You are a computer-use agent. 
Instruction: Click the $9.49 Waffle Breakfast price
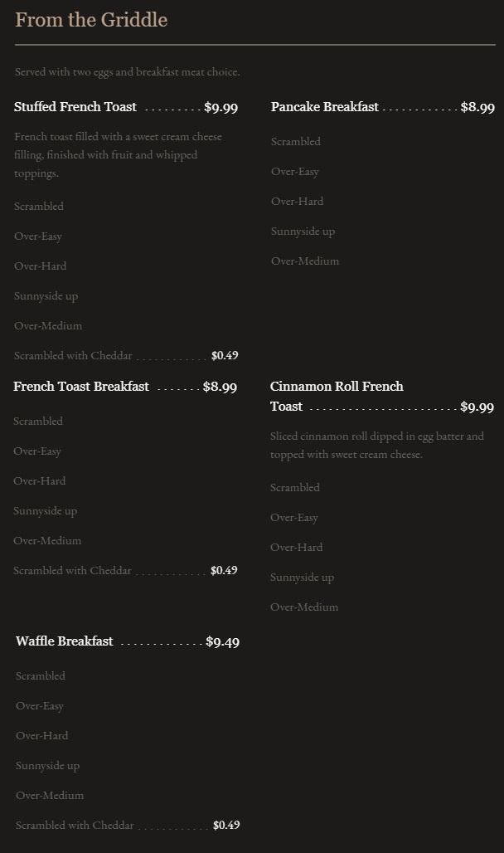click(x=222, y=641)
